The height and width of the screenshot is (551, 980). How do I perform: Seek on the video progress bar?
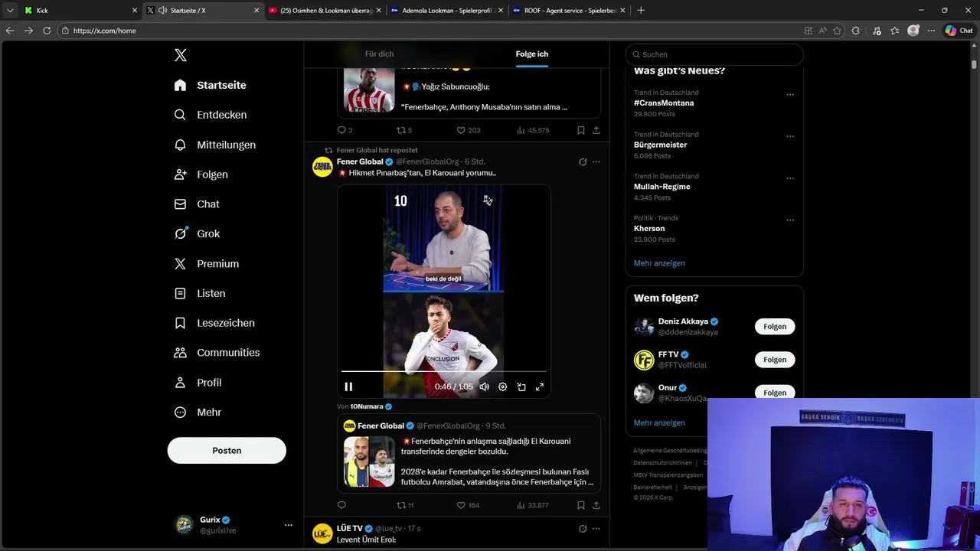click(444, 371)
